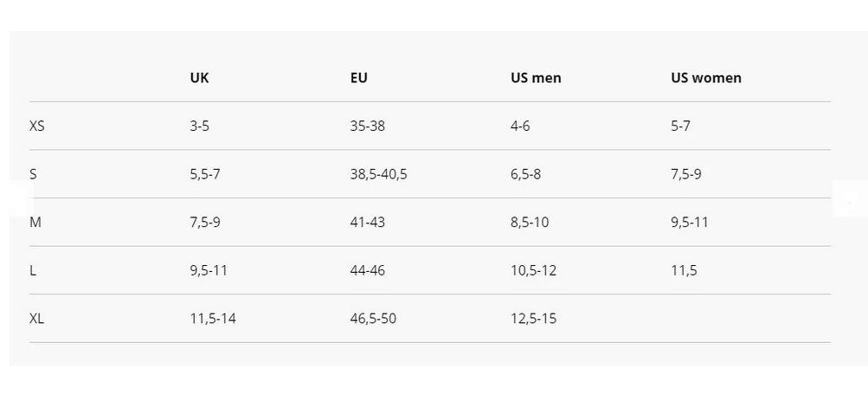Click the US women 5-7 cell
The height and width of the screenshot is (395, 868).
(680, 126)
